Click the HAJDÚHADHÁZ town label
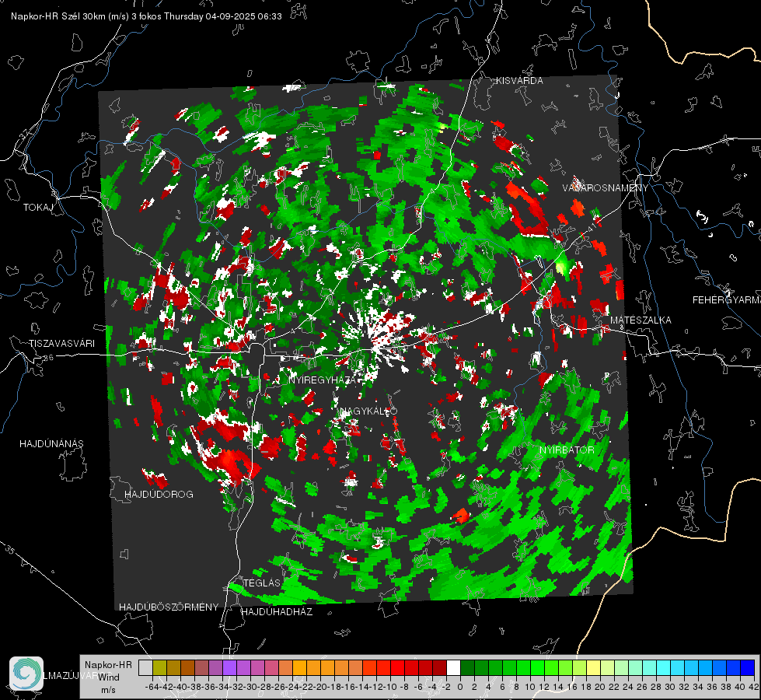This screenshot has height=700, width=761. click(x=277, y=612)
